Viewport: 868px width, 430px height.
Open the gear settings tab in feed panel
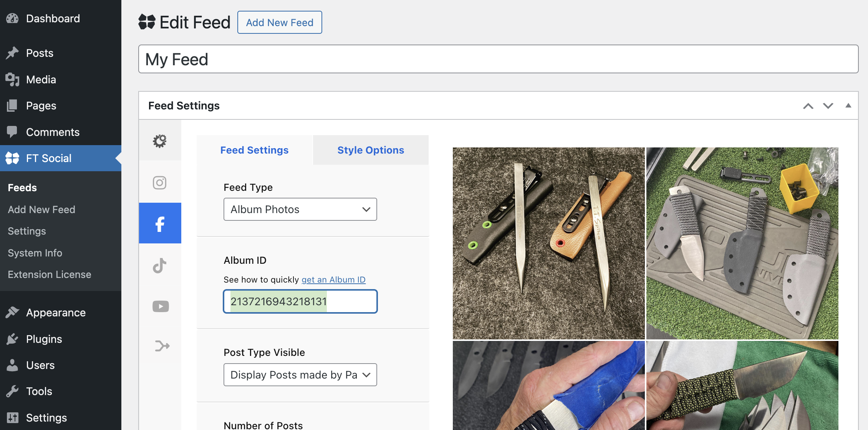click(x=160, y=141)
